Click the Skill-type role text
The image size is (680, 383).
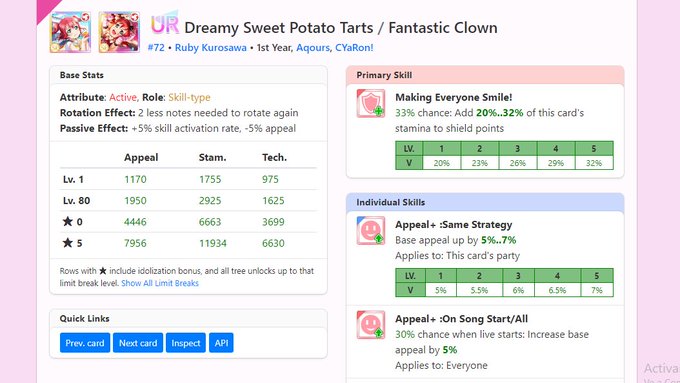[x=189, y=97]
